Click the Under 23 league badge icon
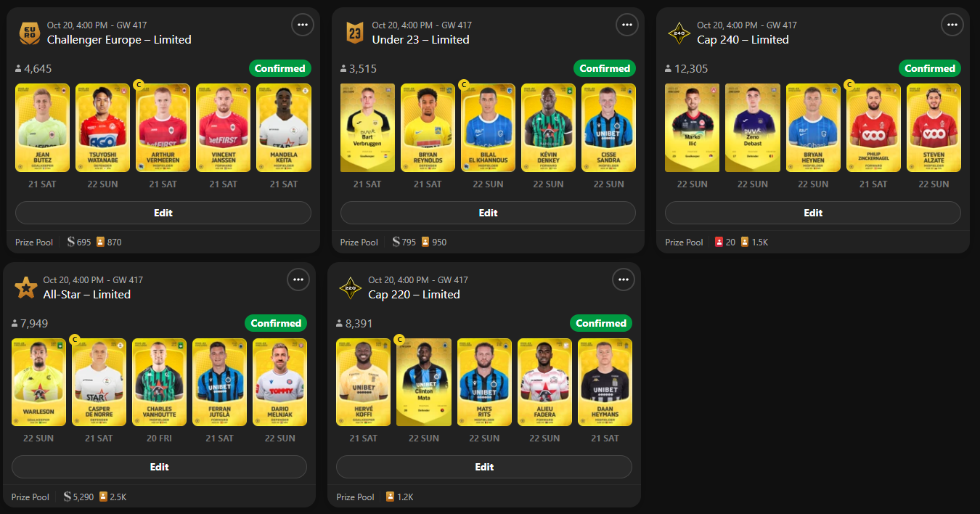This screenshot has height=514, width=980. point(354,33)
